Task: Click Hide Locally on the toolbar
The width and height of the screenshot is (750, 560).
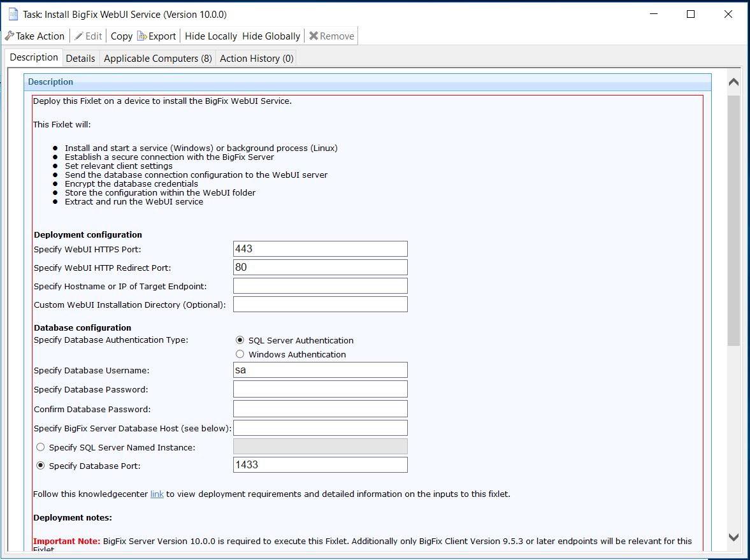Action: pyautogui.click(x=210, y=36)
